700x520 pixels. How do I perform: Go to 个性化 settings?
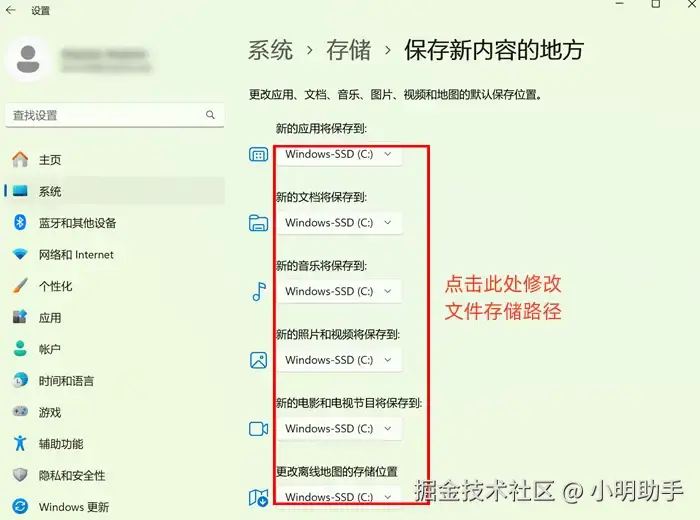click(115, 286)
